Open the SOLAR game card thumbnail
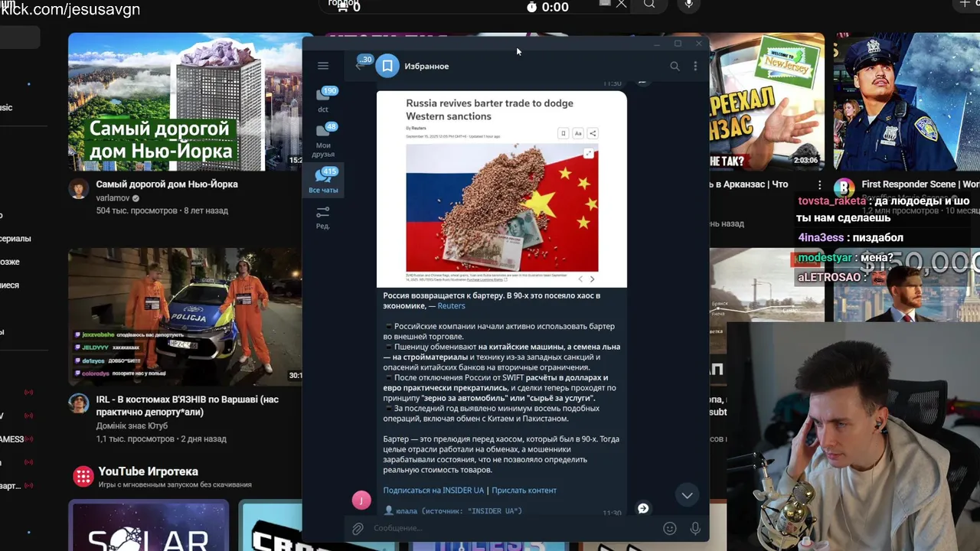The width and height of the screenshot is (980, 551). (149, 525)
